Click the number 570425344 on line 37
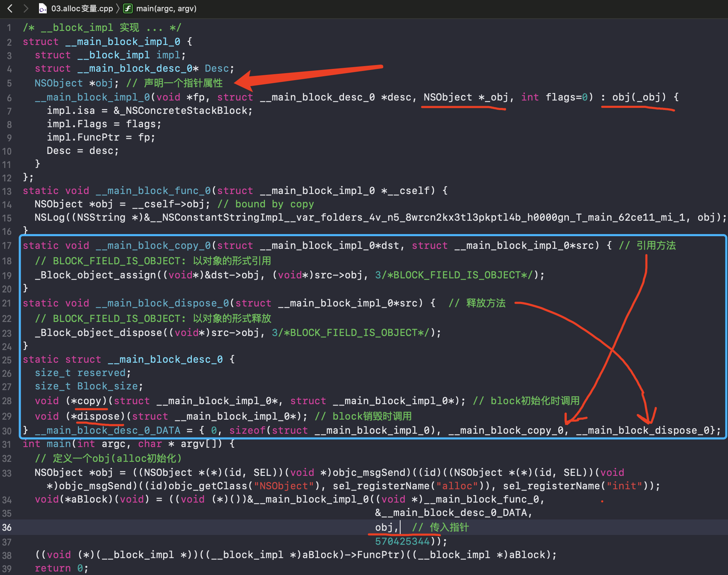This screenshot has width=728, height=575. [x=402, y=542]
